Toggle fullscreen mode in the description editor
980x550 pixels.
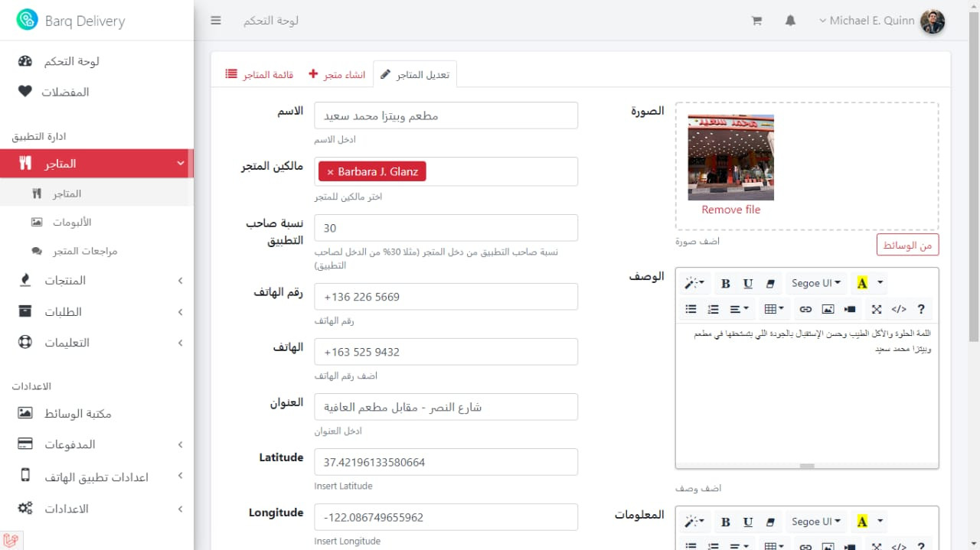click(876, 309)
